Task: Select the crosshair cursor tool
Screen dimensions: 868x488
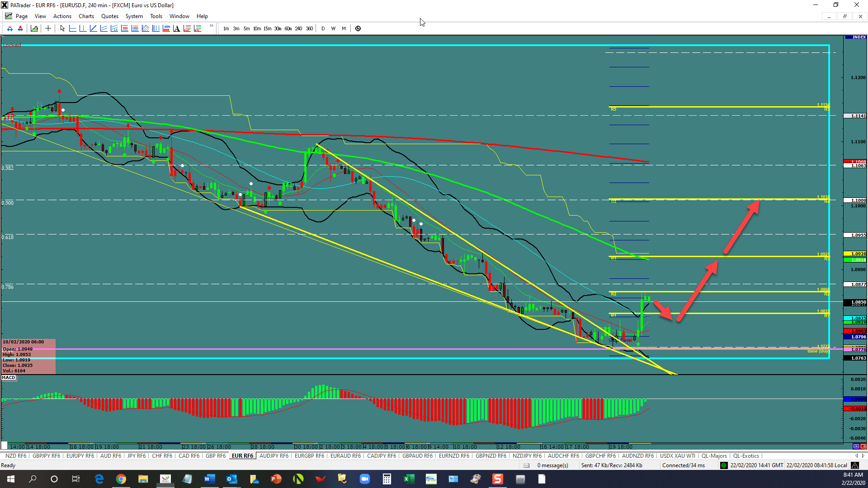Action: tap(48, 28)
